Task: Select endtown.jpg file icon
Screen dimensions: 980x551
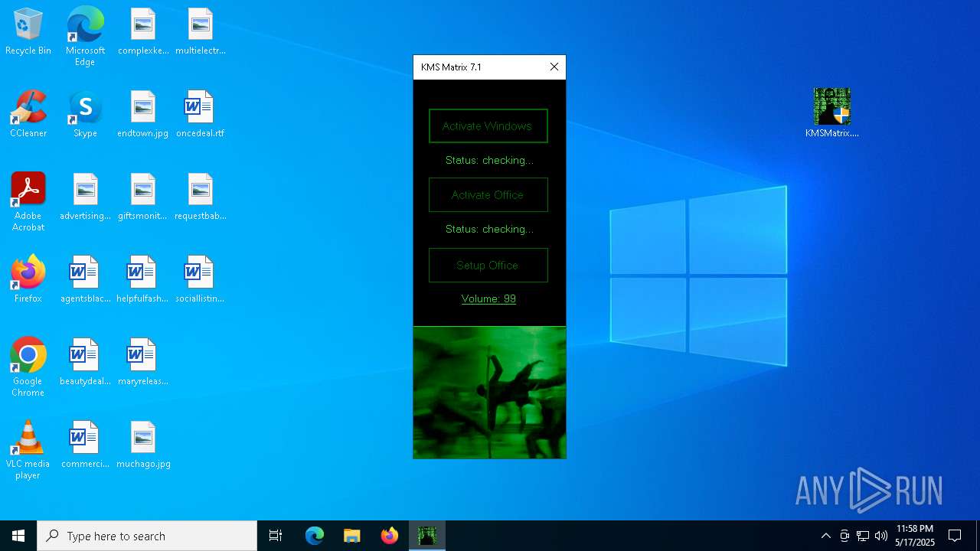Action: point(143,115)
